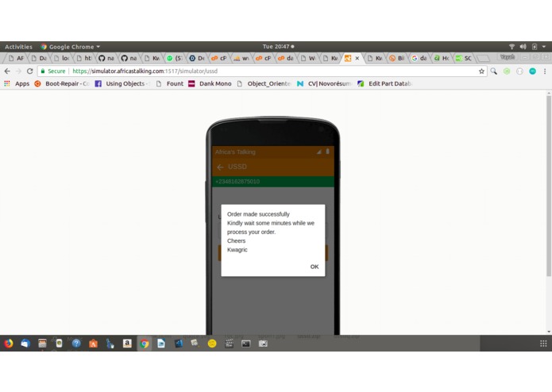The image size is (552, 392).
Task: Launch Thunderbird from the dock
Action: (x=25, y=344)
